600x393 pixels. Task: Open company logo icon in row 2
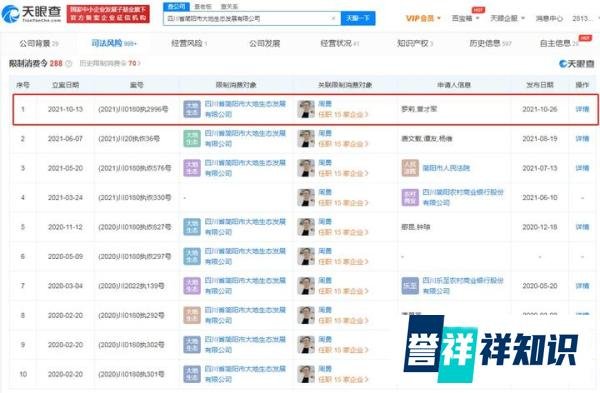[192, 139]
